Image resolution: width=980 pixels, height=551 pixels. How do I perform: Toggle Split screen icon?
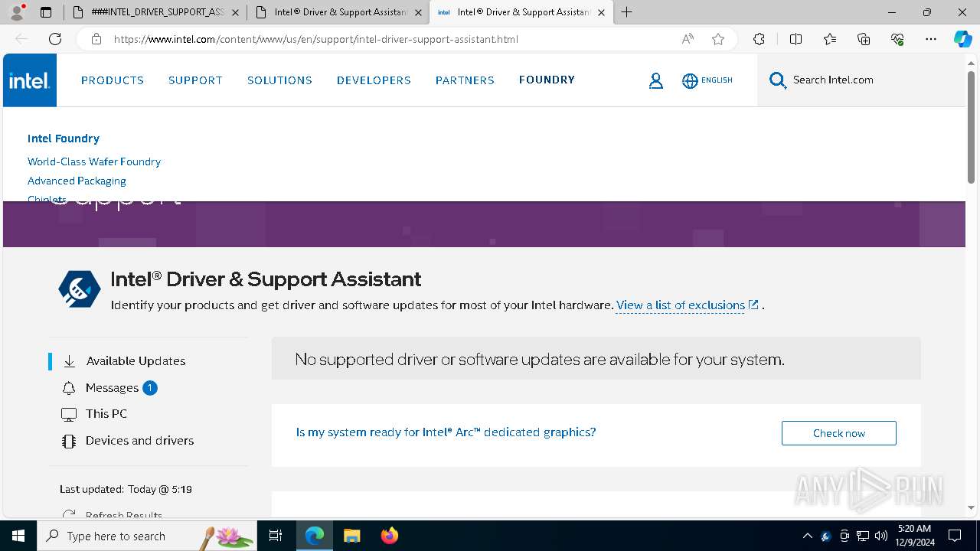click(795, 39)
